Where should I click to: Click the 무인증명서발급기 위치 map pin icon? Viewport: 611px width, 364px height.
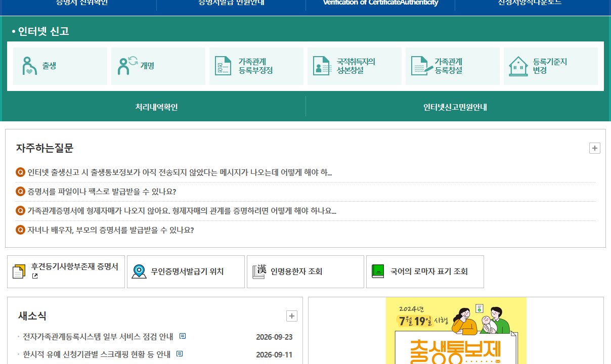click(x=139, y=271)
